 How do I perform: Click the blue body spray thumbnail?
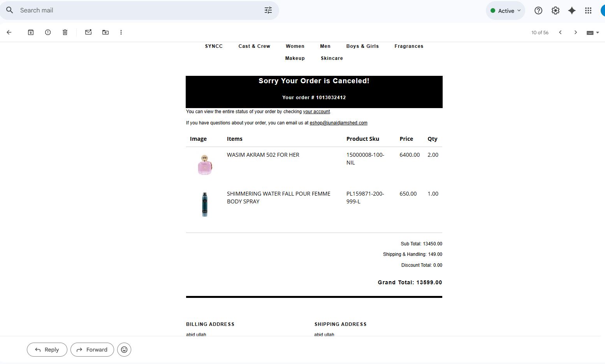[x=205, y=204]
